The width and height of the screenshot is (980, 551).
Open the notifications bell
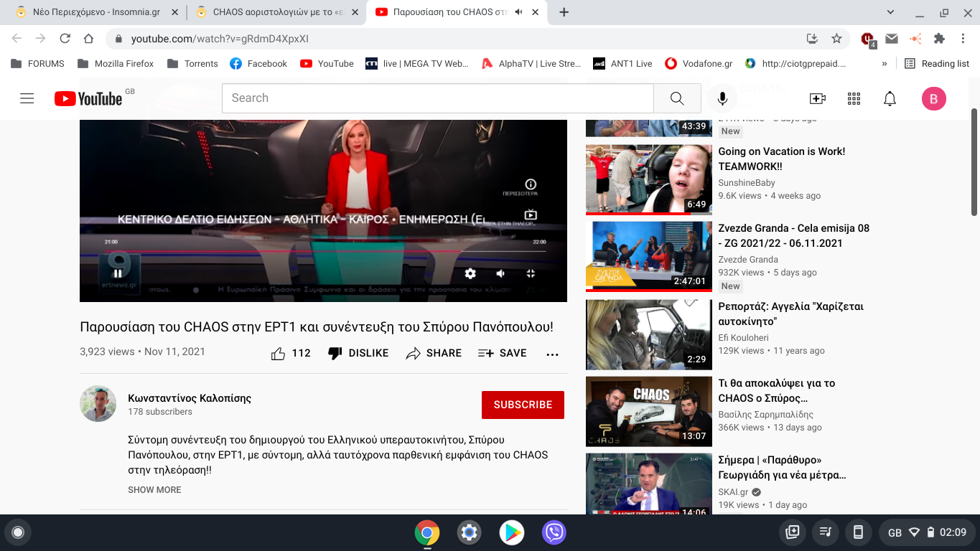click(x=890, y=99)
